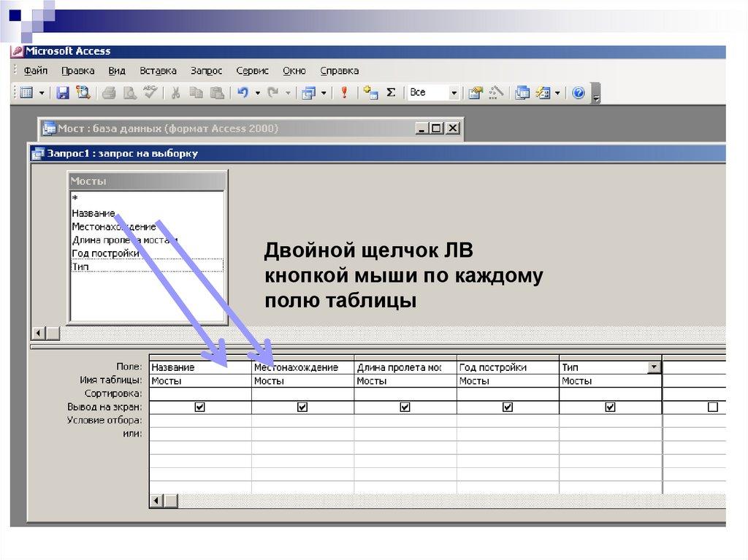Click the Cut scissors icon
Screen dimensions: 748x560
(175, 93)
